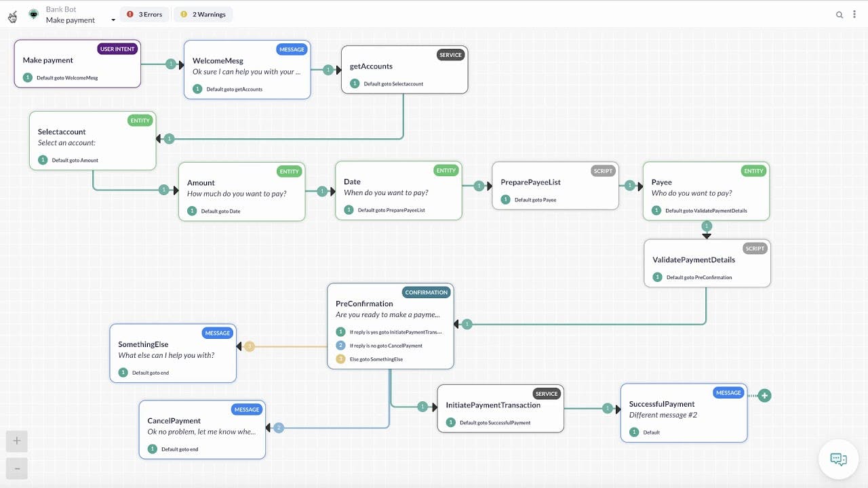The height and width of the screenshot is (488, 868).
Task: Select the Make payment user intent node
Action: tap(77, 64)
